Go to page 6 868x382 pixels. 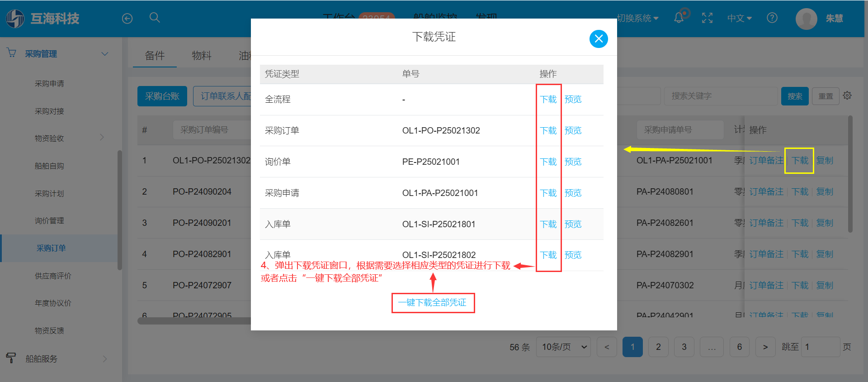740,347
